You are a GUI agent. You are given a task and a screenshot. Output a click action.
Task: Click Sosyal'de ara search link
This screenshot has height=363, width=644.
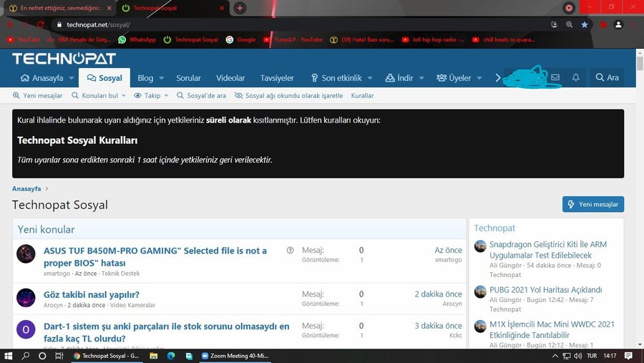201,95
